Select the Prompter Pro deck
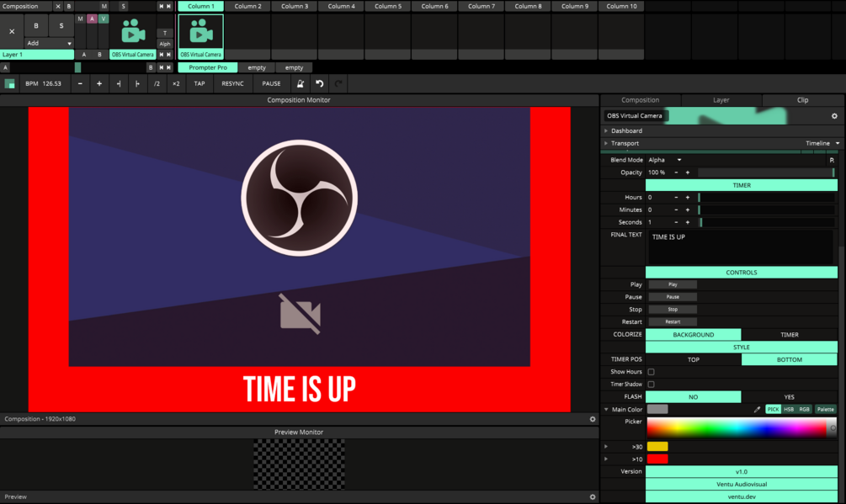This screenshot has width=846, height=504. click(208, 68)
